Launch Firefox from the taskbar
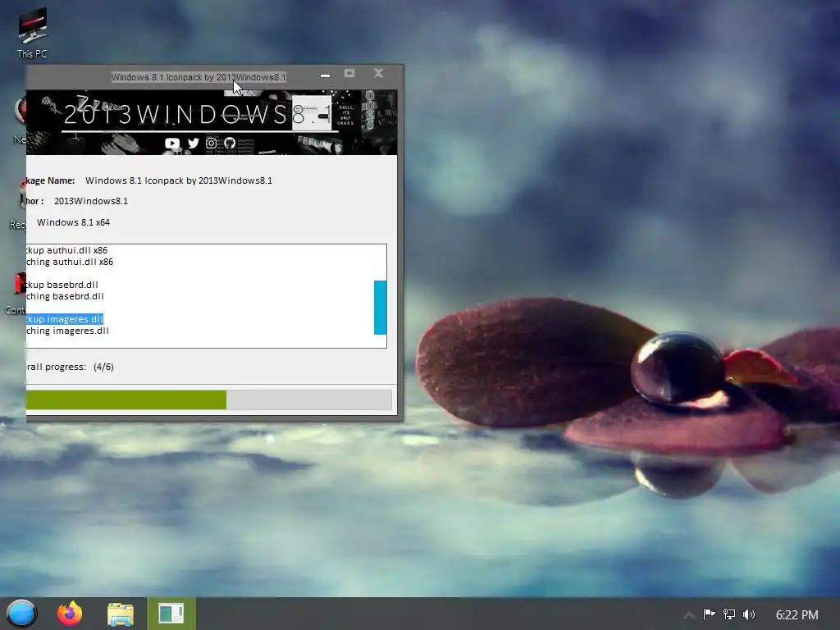The height and width of the screenshot is (630, 840). [x=70, y=614]
